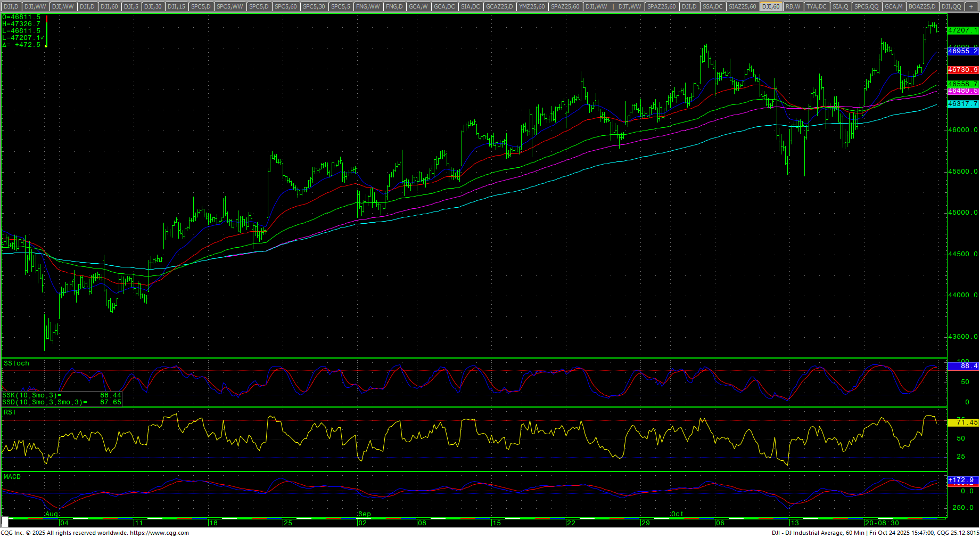
Task: Open the YMZ25,60 tab
Action: [x=532, y=6]
